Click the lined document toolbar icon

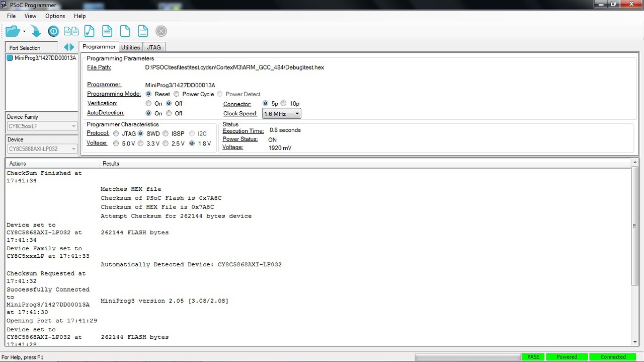[107, 31]
